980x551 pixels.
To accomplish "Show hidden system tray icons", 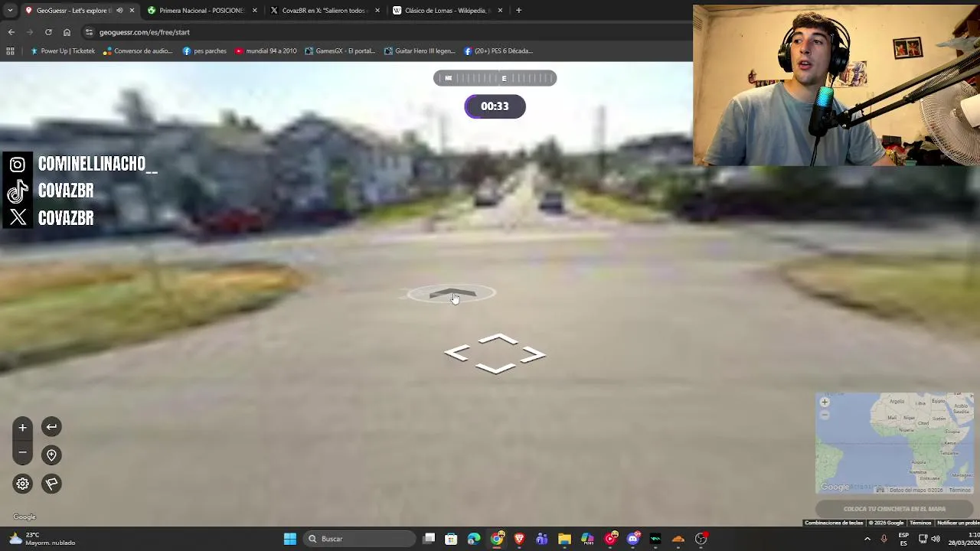I will point(867,539).
